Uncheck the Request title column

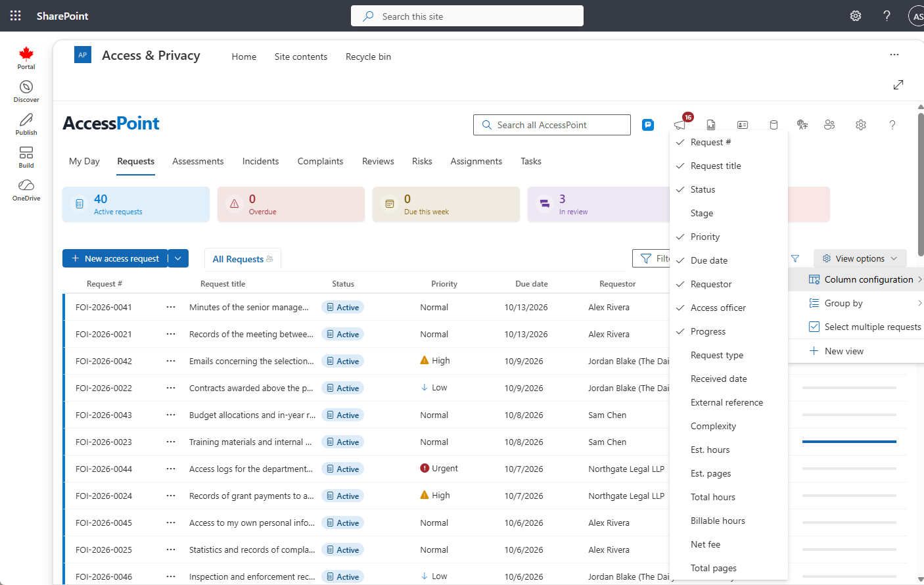point(729,166)
